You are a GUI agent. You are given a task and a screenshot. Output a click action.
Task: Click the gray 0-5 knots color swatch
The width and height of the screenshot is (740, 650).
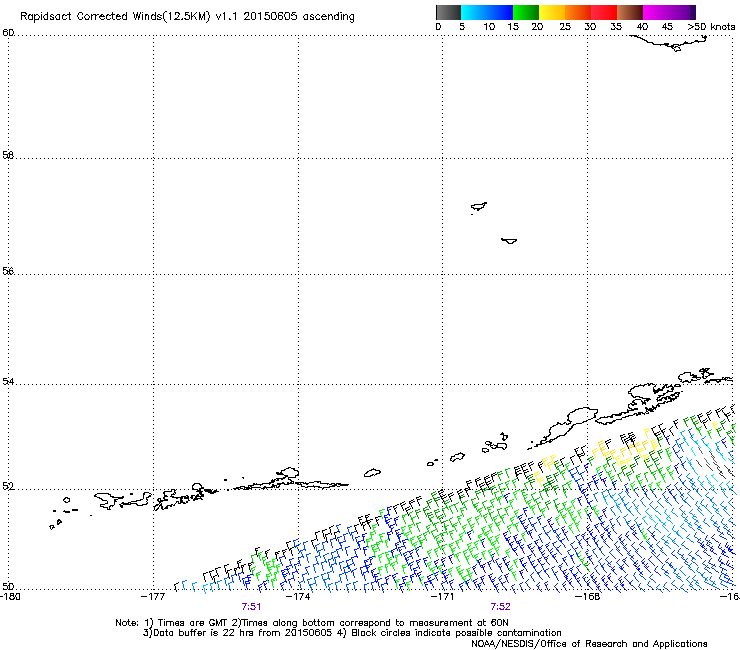click(x=448, y=12)
